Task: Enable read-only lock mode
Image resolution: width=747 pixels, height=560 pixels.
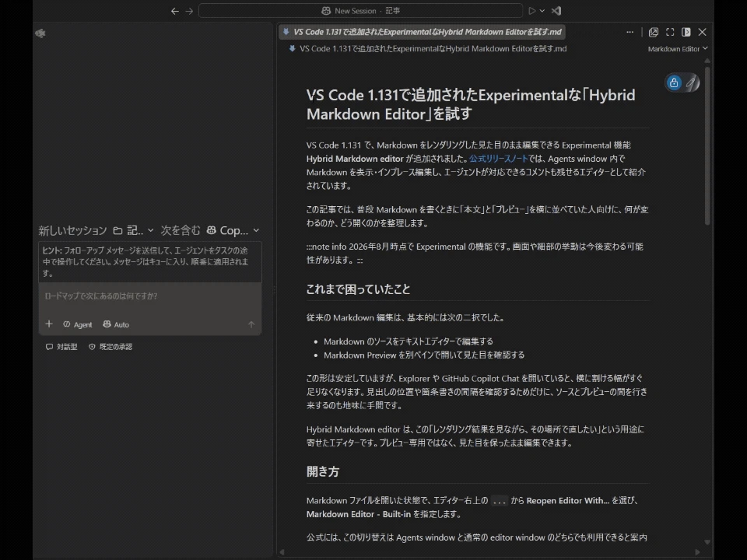Action: tap(674, 83)
